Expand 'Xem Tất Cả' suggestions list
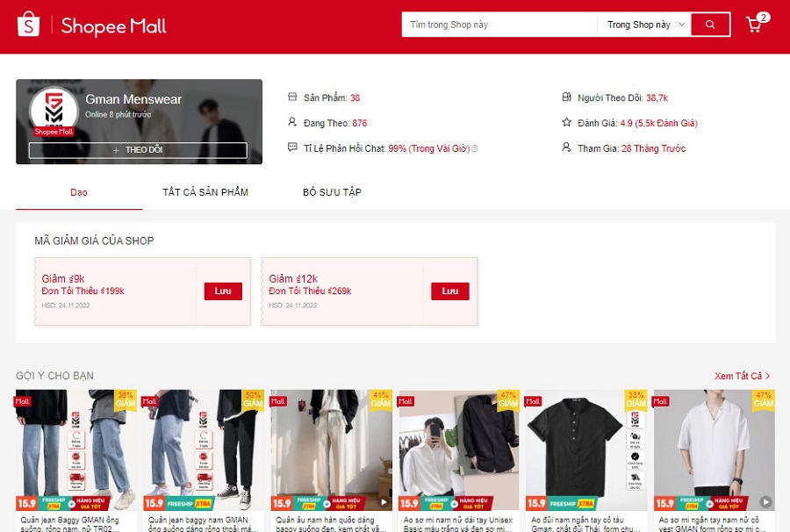 [742, 376]
